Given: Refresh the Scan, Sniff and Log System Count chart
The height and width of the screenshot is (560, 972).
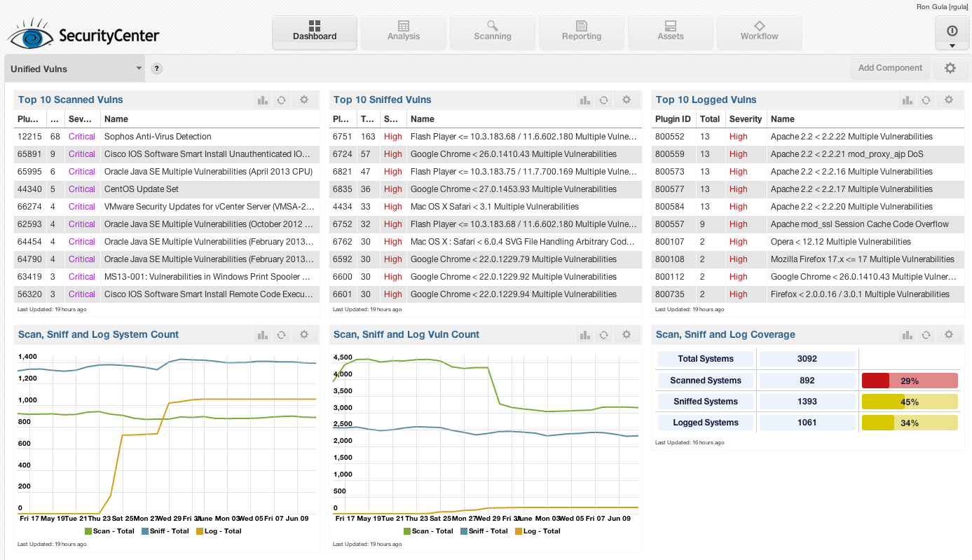Looking at the screenshot, I should point(281,335).
